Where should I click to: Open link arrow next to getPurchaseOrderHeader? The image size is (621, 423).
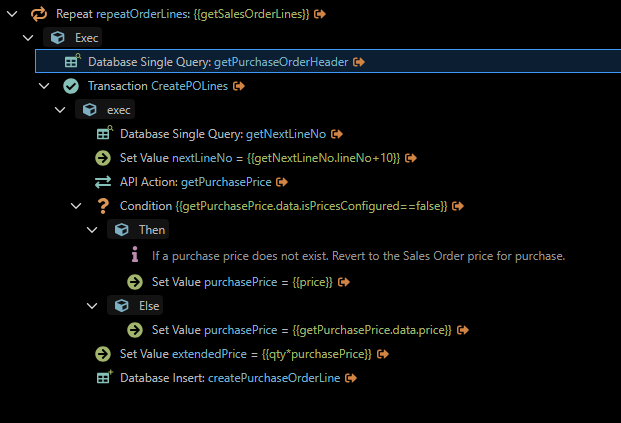pyautogui.click(x=359, y=62)
